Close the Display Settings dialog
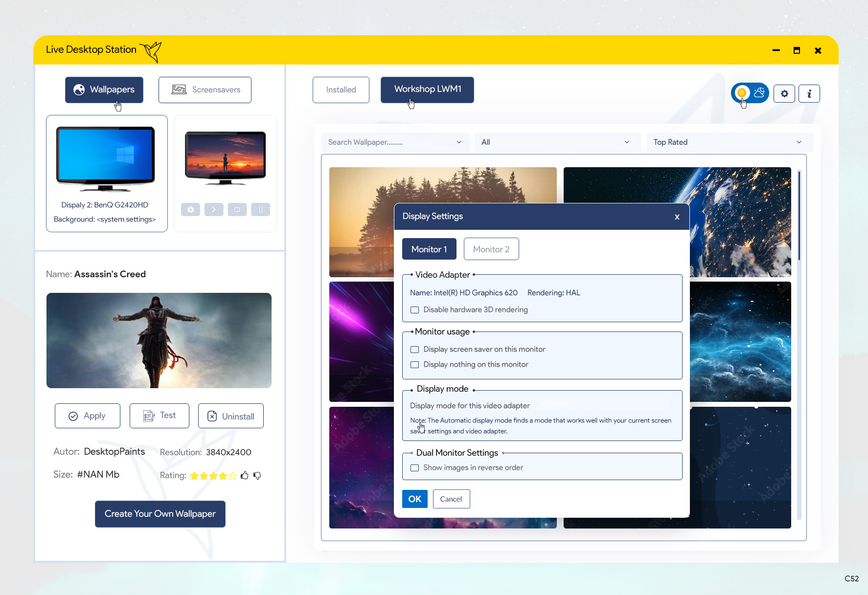The height and width of the screenshot is (595, 868). 677,217
